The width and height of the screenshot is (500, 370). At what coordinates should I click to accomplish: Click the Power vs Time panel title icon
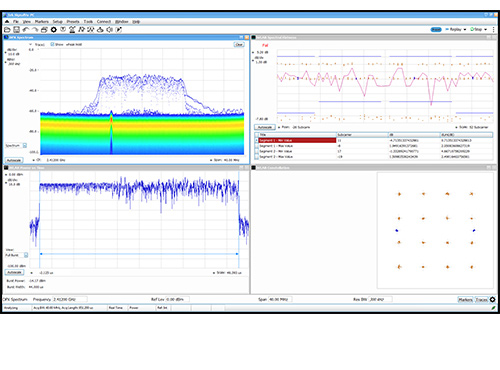(x=6, y=168)
